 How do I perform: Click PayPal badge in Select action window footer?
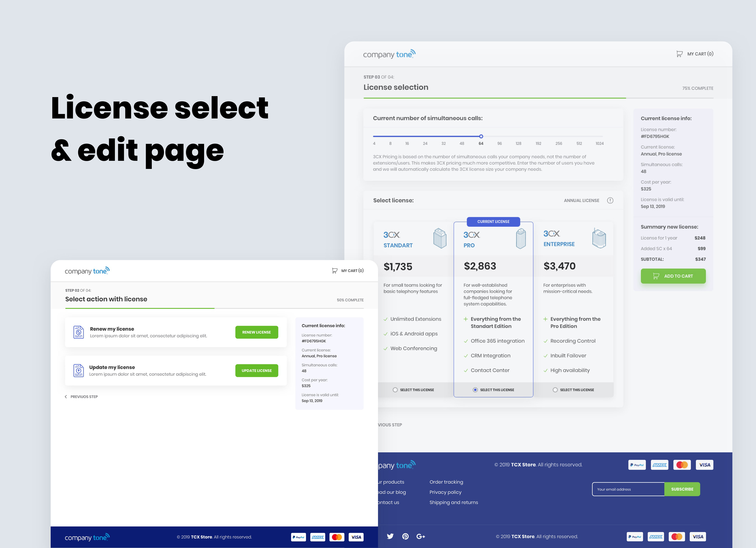(x=298, y=537)
